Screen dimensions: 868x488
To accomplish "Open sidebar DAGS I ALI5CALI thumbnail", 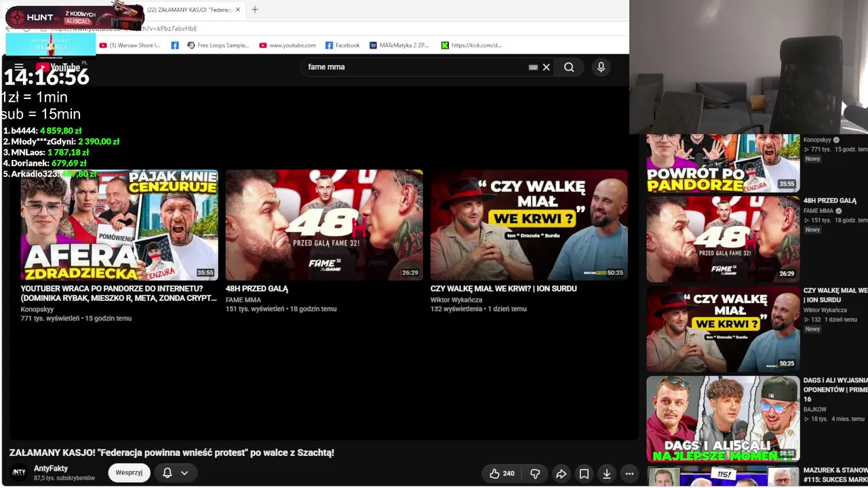I will (x=723, y=419).
